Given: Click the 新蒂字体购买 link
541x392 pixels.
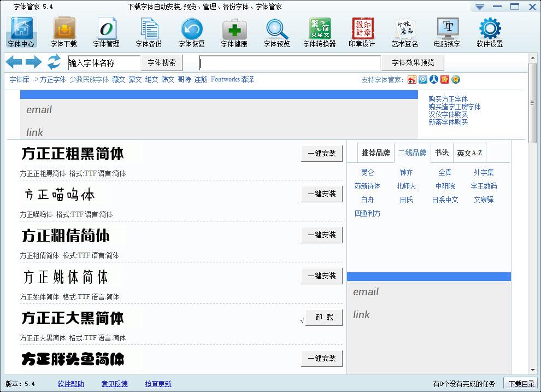Looking at the screenshot, I should (x=448, y=122).
